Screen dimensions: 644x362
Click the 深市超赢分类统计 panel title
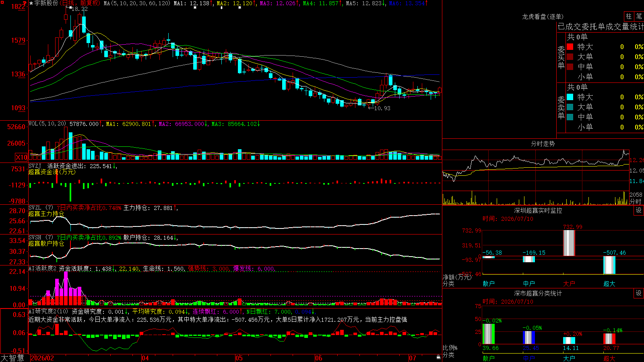(538, 293)
